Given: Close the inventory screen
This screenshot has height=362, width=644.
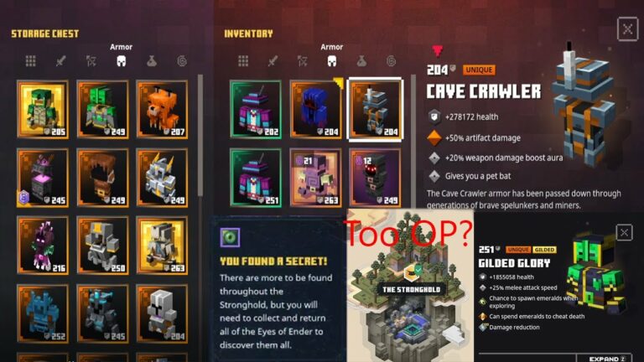Looking at the screenshot, I should point(627,28).
